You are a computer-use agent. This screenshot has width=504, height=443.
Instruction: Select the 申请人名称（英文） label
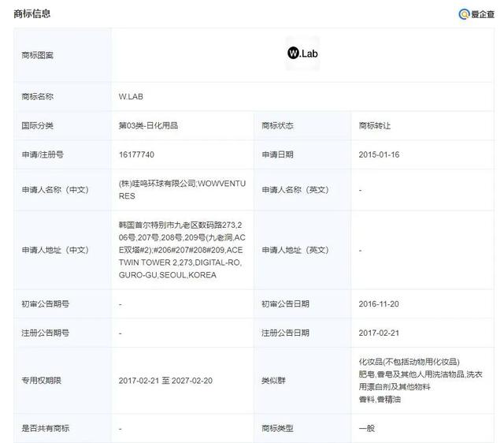(x=295, y=190)
